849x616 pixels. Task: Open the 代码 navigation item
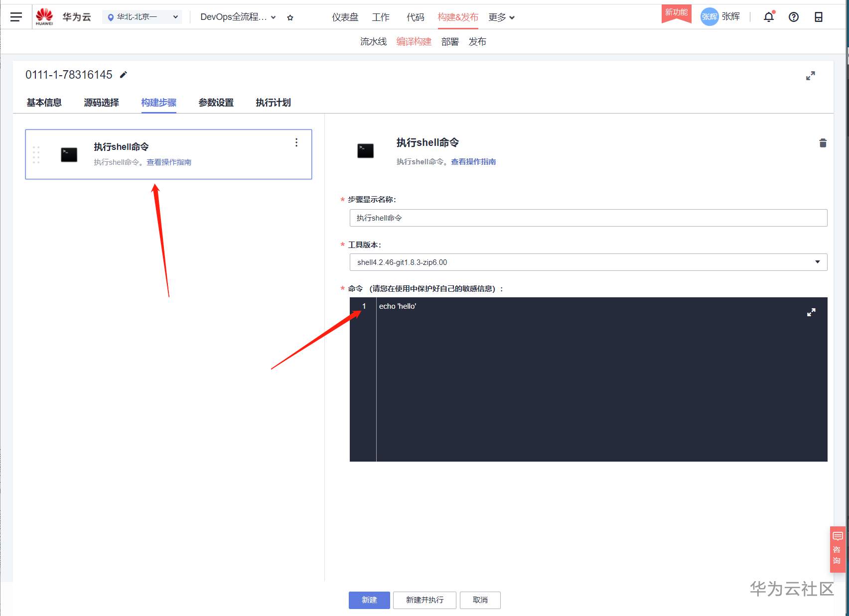tap(416, 17)
